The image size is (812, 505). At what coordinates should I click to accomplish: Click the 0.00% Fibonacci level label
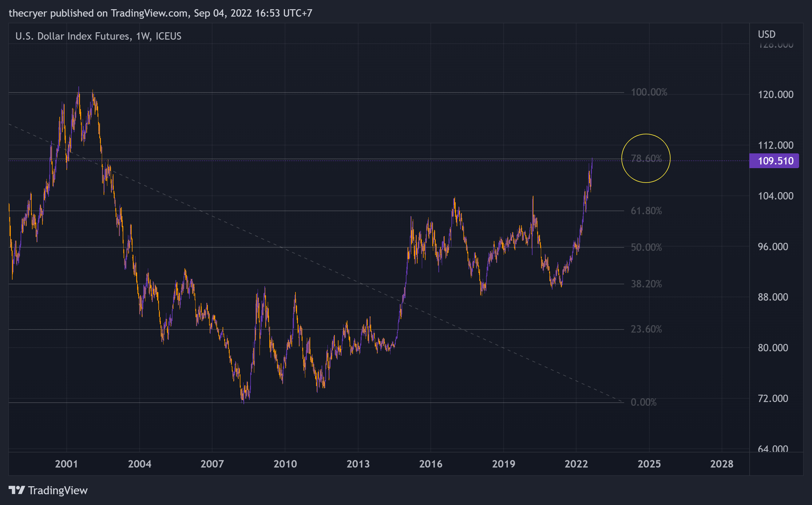(x=643, y=402)
